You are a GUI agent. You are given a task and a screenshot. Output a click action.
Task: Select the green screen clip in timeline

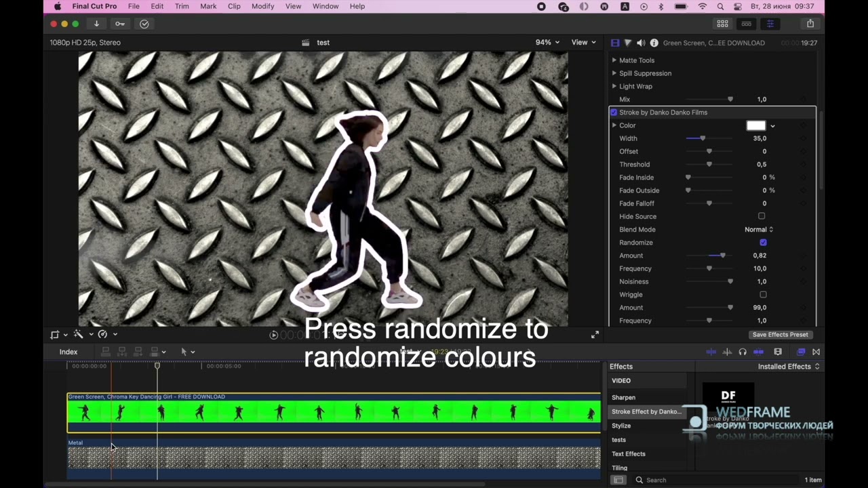(x=334, y=412)
